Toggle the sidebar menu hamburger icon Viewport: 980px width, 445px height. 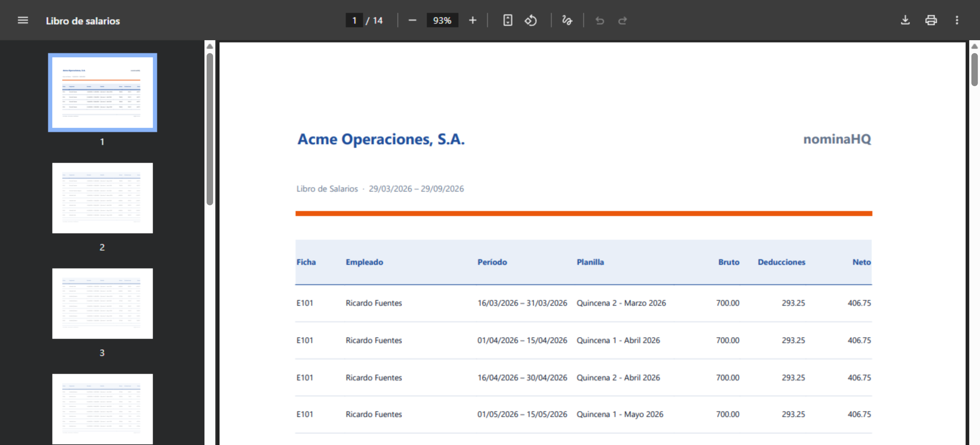[23, 20]
